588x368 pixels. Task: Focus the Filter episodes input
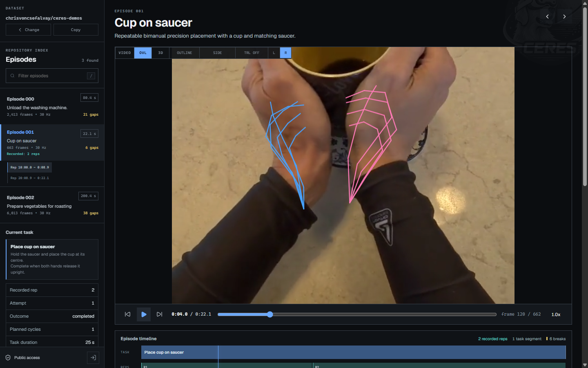(x=52, y=76)
